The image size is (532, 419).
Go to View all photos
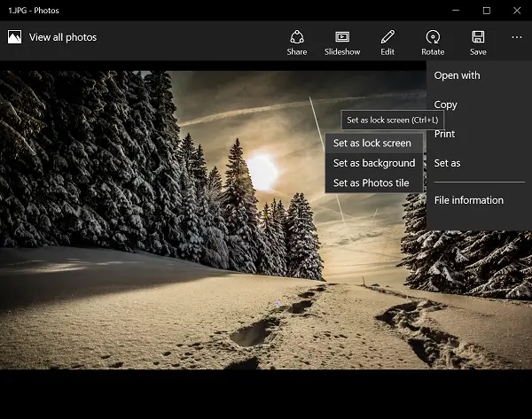click(x=63, y=37)
